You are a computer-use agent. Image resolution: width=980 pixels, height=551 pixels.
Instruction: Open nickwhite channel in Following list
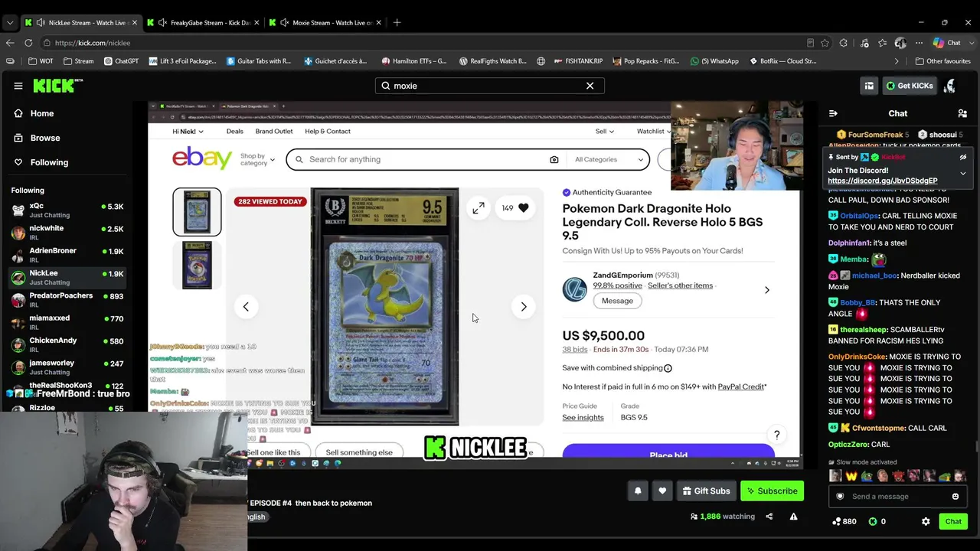pyautogui.click(x=67, y=233)
